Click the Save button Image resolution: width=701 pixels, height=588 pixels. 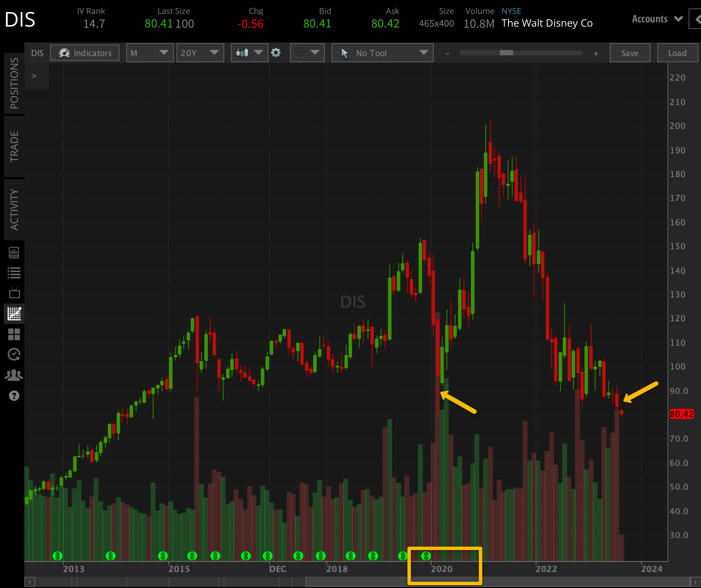[630, 53]
